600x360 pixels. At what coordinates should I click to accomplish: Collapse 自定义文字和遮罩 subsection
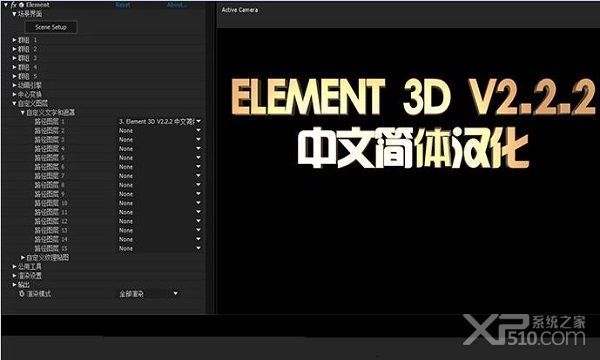pyautogui.click(x=23, y=112)
